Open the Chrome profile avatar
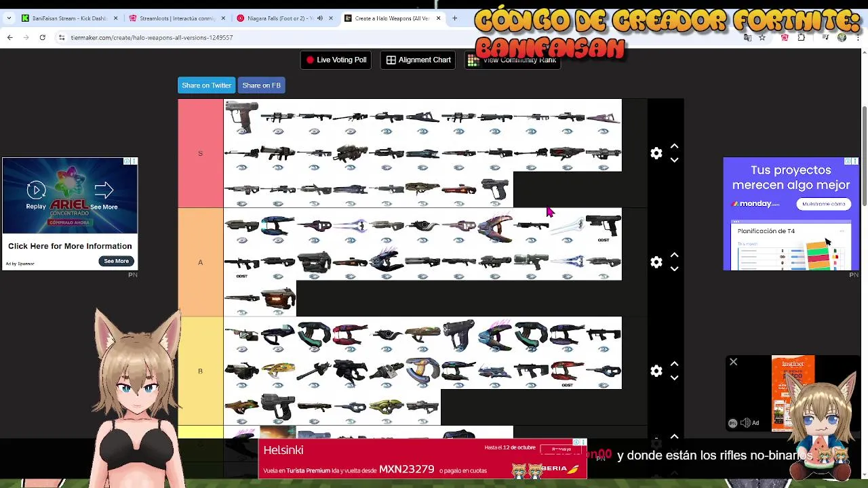The width and height of the screenshot is (868, 488). [x=842, y=37]
